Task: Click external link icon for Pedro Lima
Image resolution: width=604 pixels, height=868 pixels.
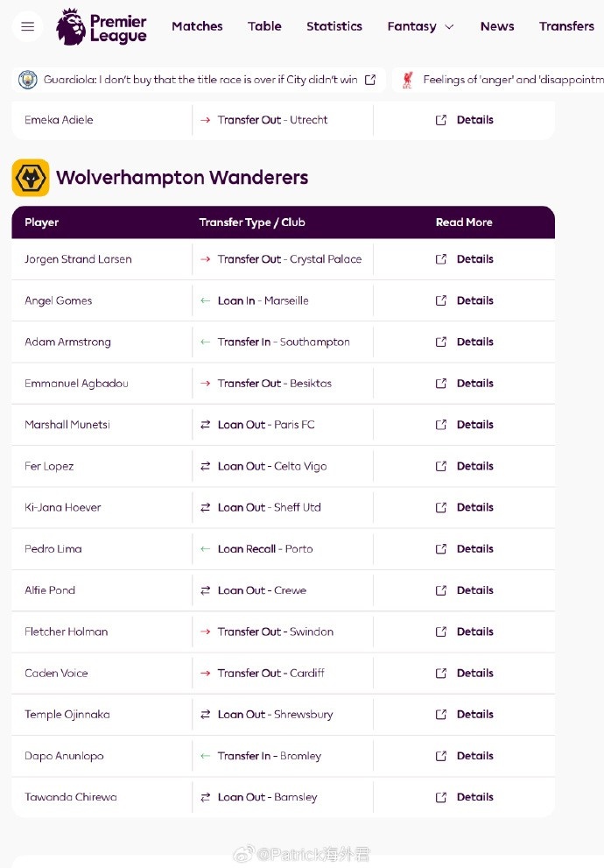Action: point(441,549)
